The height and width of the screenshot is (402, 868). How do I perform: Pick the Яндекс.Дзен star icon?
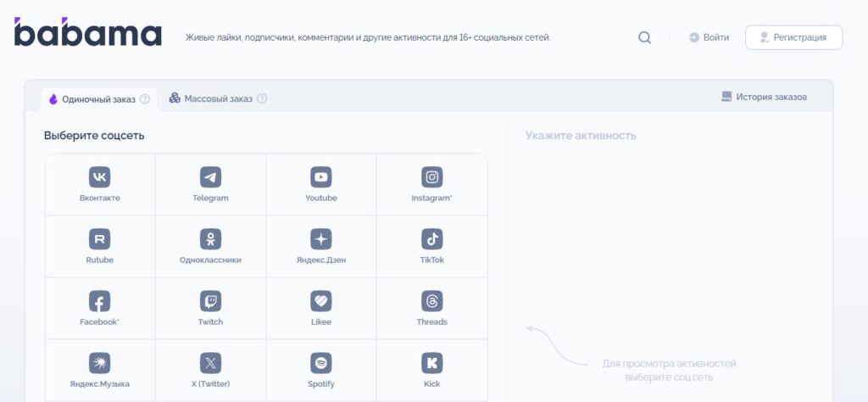click(321, 239)
